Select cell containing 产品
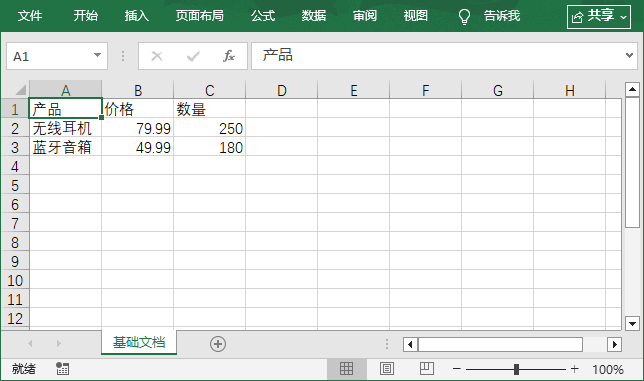The width and height of the screenshot is (644, 381). tap(65, 109)
